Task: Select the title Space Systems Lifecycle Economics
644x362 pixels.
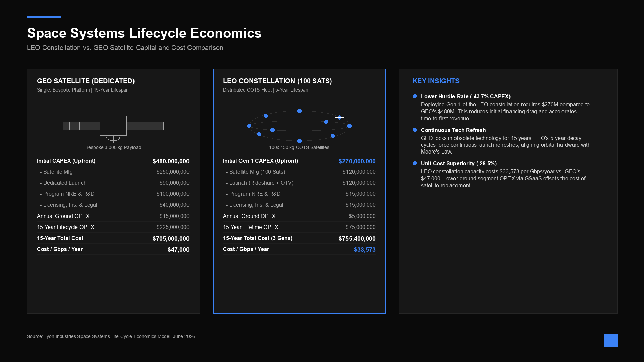Action: [x=144, y=33]
